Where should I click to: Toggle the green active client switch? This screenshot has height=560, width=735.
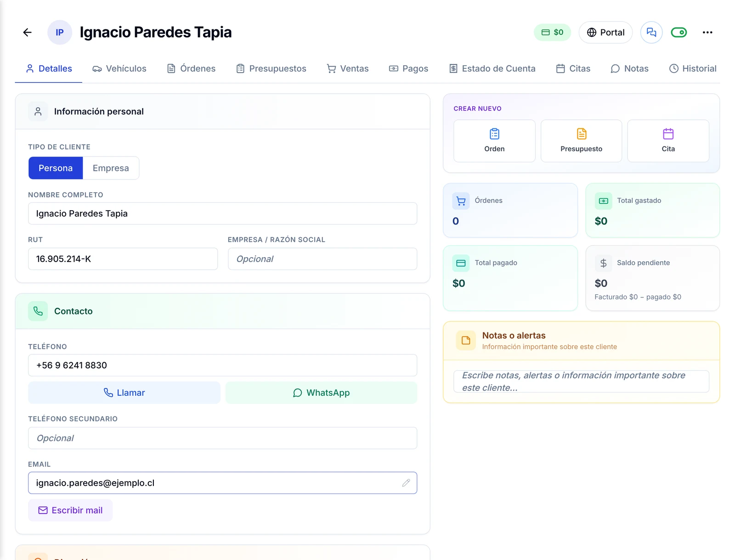click(679, 32)
